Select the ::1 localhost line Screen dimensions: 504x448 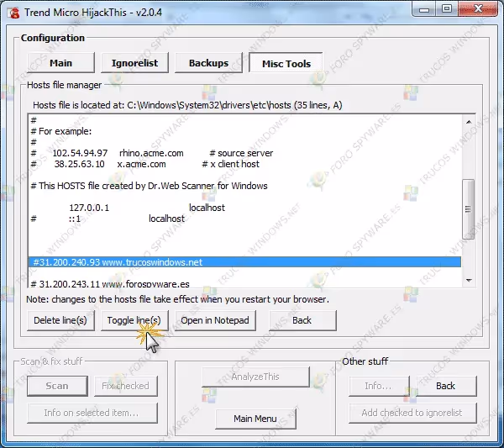[244, 219]
